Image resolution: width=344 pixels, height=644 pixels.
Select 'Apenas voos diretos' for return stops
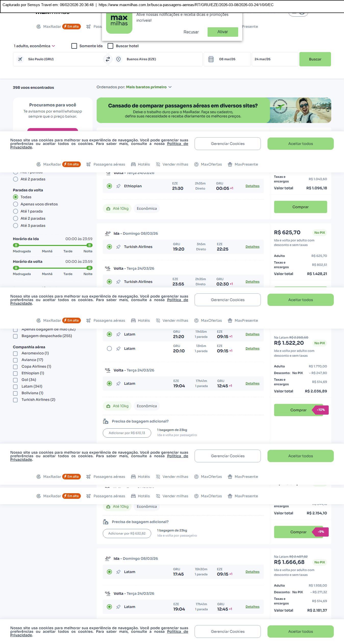[16, 204]
